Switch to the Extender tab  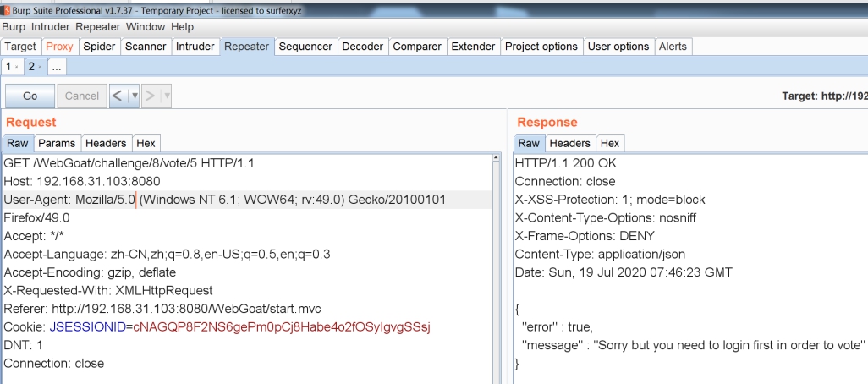473,47
